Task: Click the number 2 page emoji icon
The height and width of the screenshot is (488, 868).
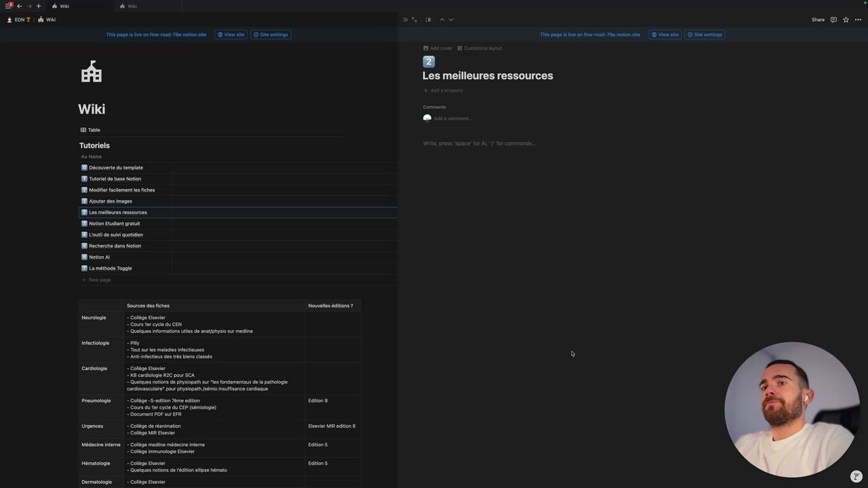Action: (429, 62)
